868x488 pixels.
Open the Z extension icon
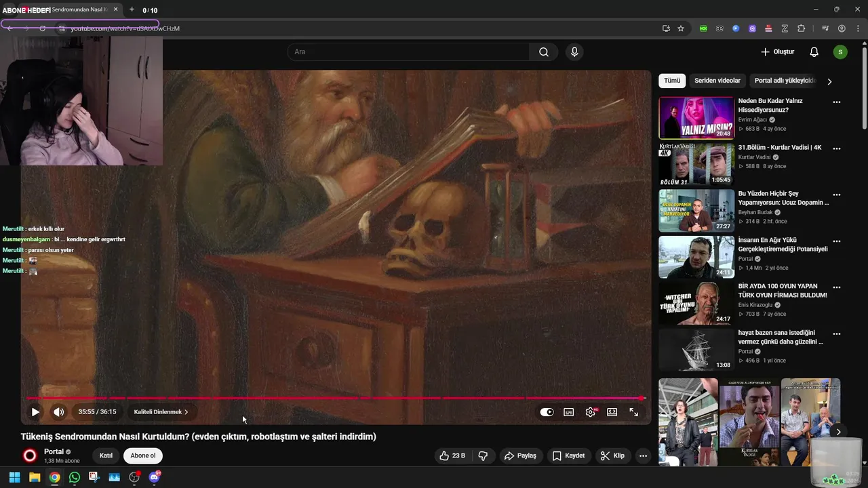(785, 28)
